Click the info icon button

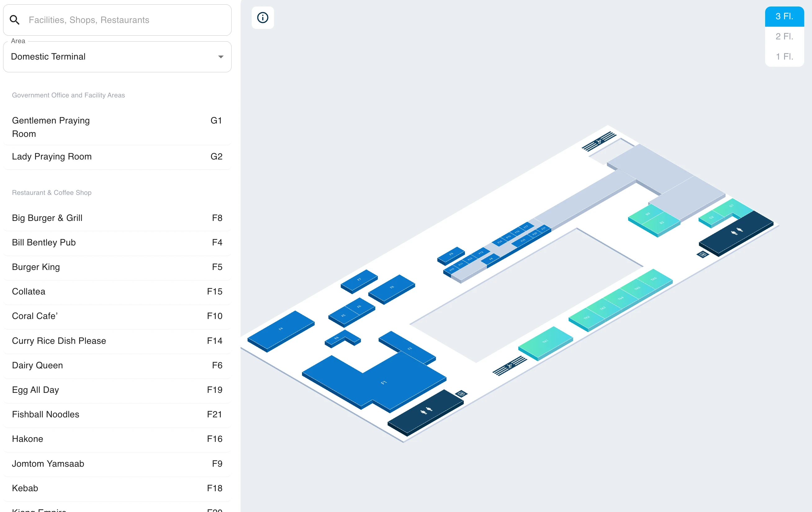pyautogui.click(x=262, y=17)
